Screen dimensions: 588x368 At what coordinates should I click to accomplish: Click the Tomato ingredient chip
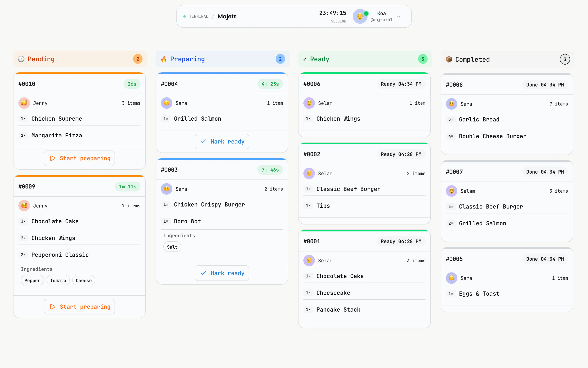click(58, 280)
